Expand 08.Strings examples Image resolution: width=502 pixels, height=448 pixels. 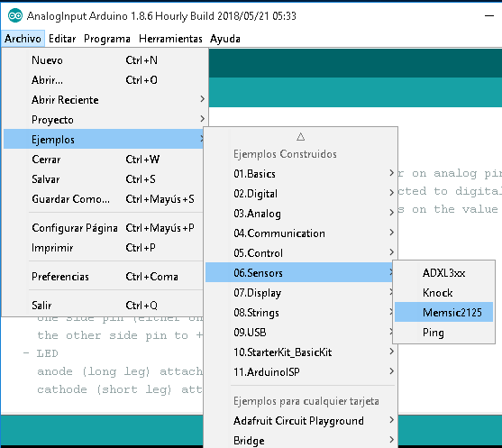(300, 313)
